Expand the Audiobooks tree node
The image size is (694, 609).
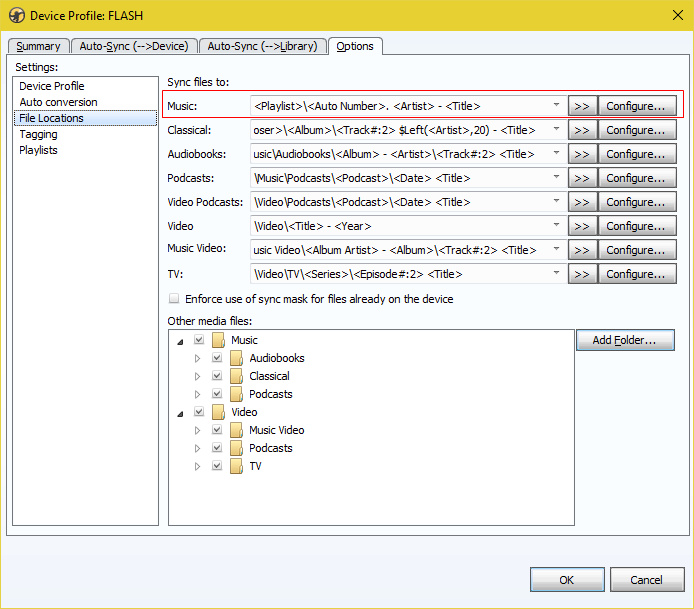pos(198,358)
